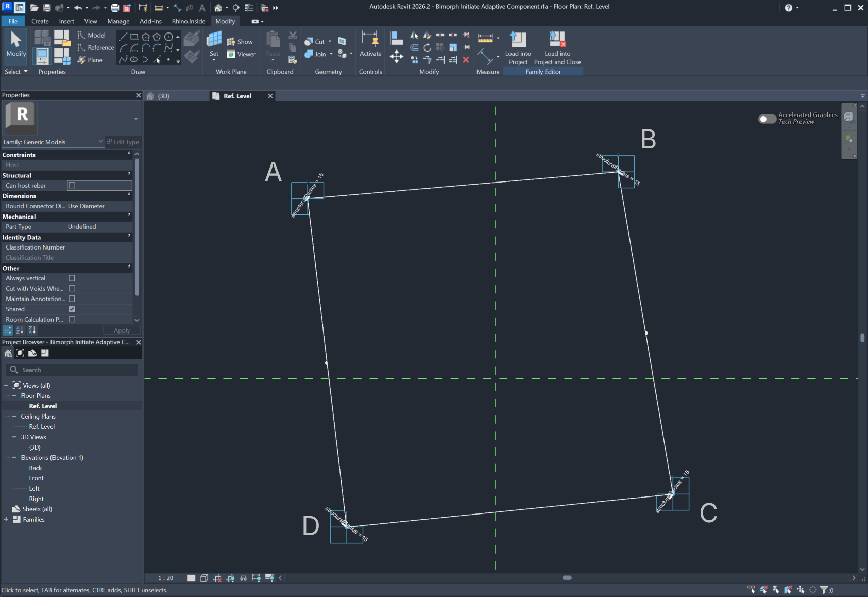Click the Reference line option
Image resolution: width=868 pixels, height=597 pixels.
click(x=96, y=47)
